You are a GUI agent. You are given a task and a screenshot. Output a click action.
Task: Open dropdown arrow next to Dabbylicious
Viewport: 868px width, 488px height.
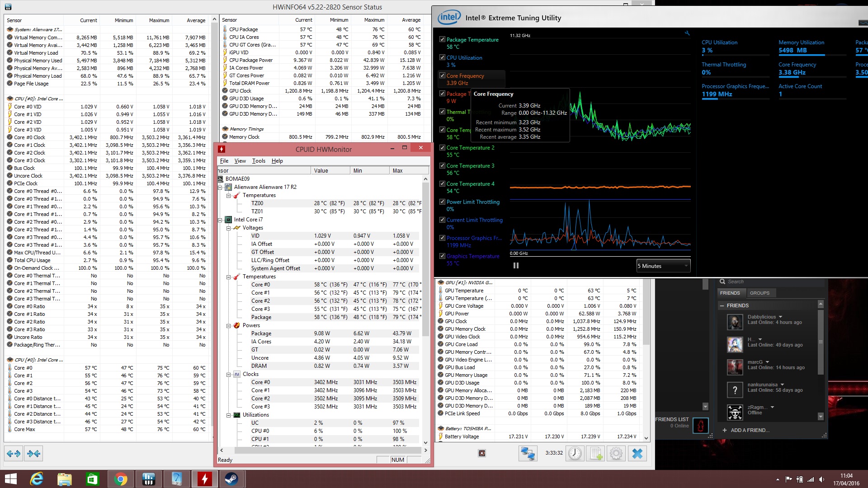tap(780, 317)
